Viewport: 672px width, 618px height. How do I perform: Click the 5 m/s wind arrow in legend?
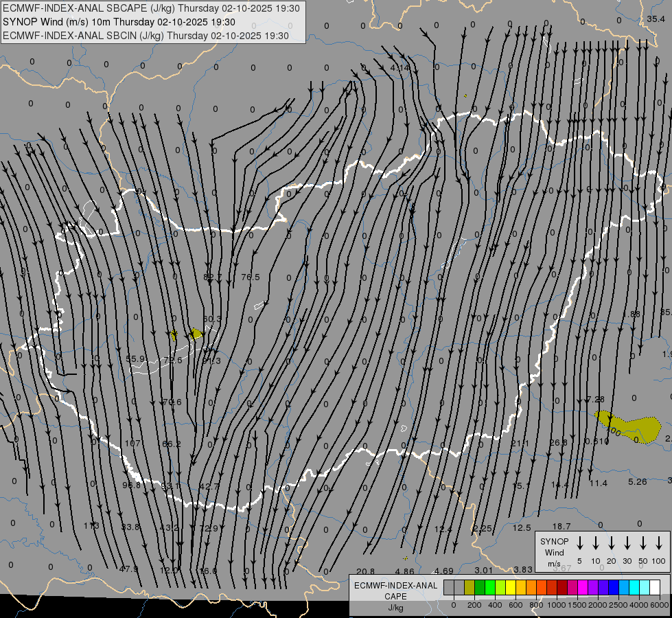click(x=579, y=543)
